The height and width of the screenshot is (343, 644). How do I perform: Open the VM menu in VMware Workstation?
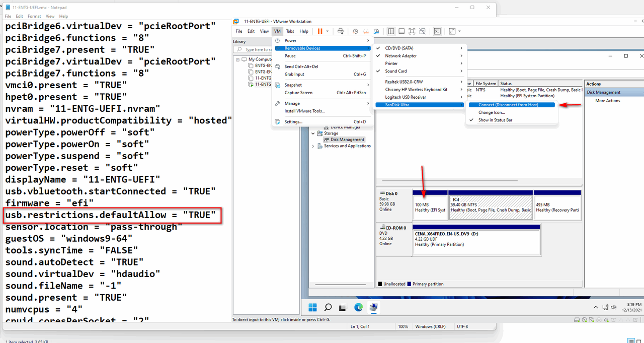click(277, 31)
